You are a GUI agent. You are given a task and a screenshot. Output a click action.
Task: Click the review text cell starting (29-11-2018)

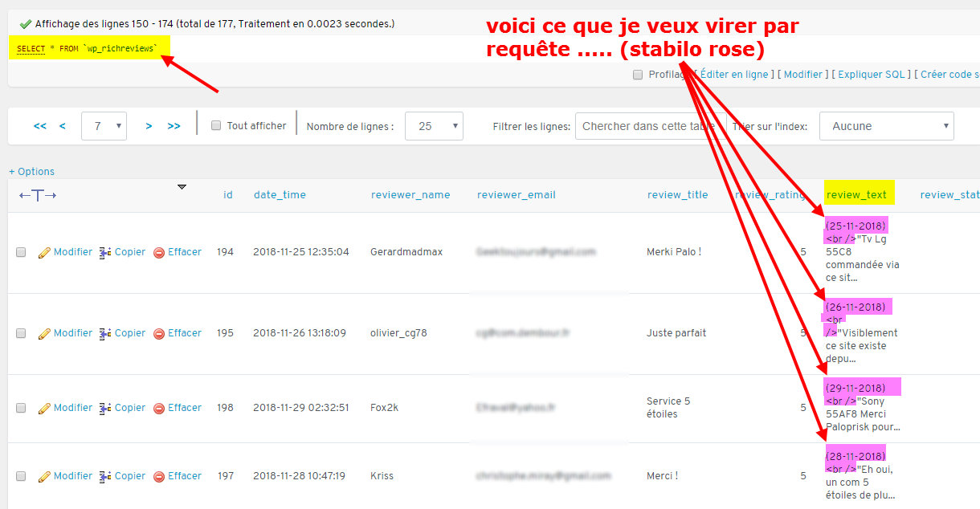pyautogui.click(x=864, y=408)
